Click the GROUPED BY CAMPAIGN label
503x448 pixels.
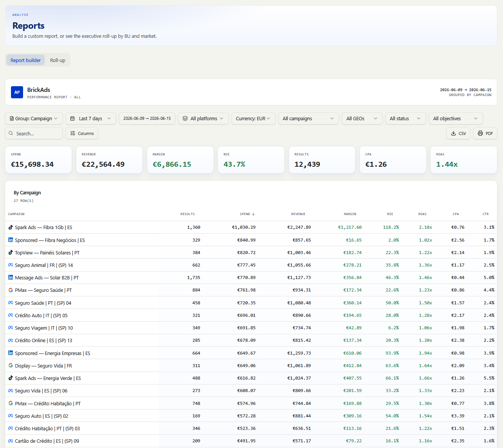pyautogui.click(x=470, y=95)
